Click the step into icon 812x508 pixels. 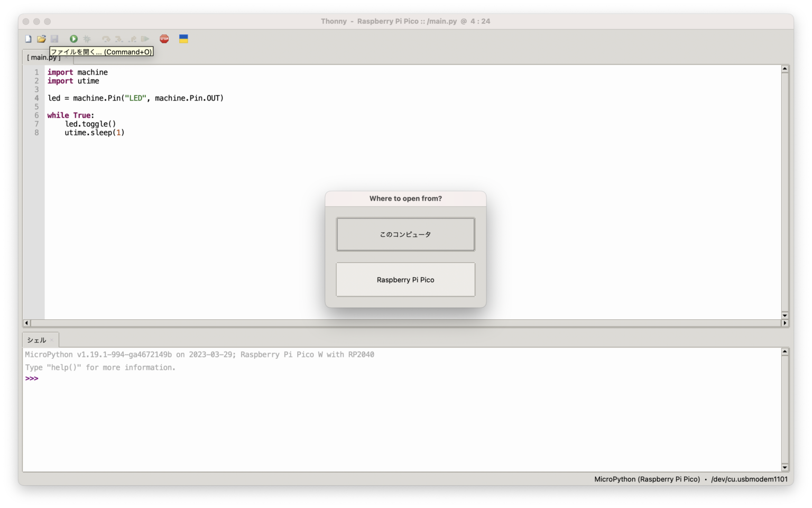click(x=118, y=38)
